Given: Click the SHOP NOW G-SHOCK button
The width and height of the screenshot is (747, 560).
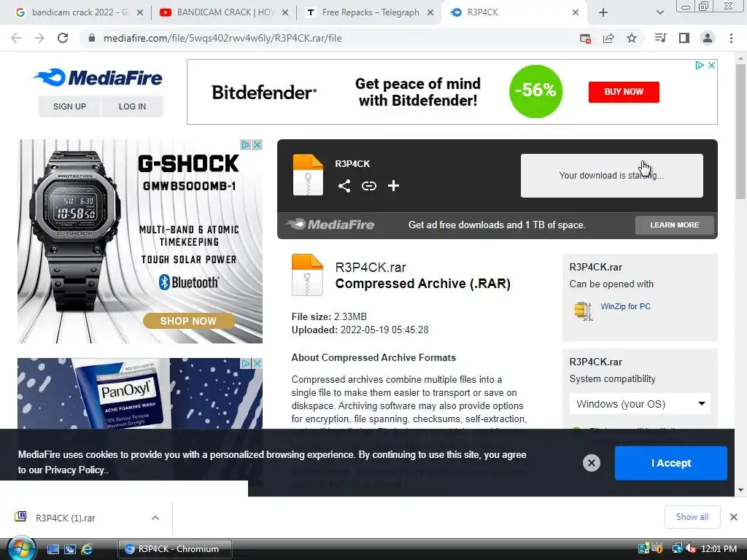Looking at the screenshot, I should tap(189, 321).
